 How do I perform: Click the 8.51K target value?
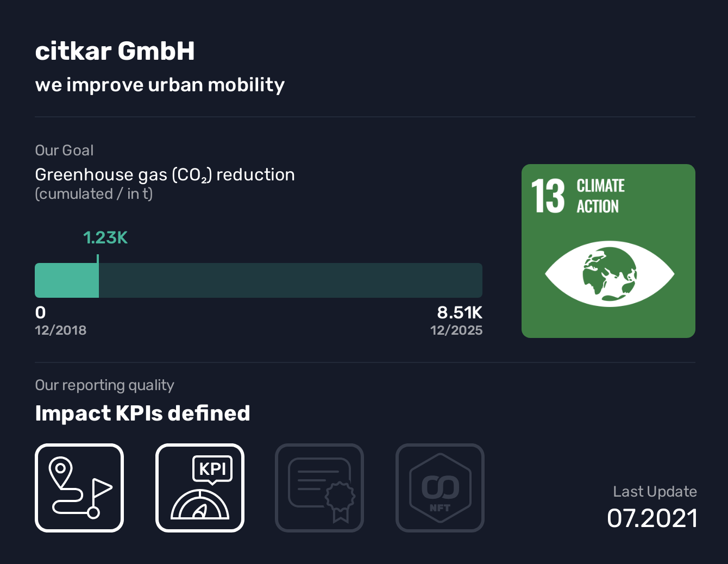pyautogui.click(x=460, y=312)
